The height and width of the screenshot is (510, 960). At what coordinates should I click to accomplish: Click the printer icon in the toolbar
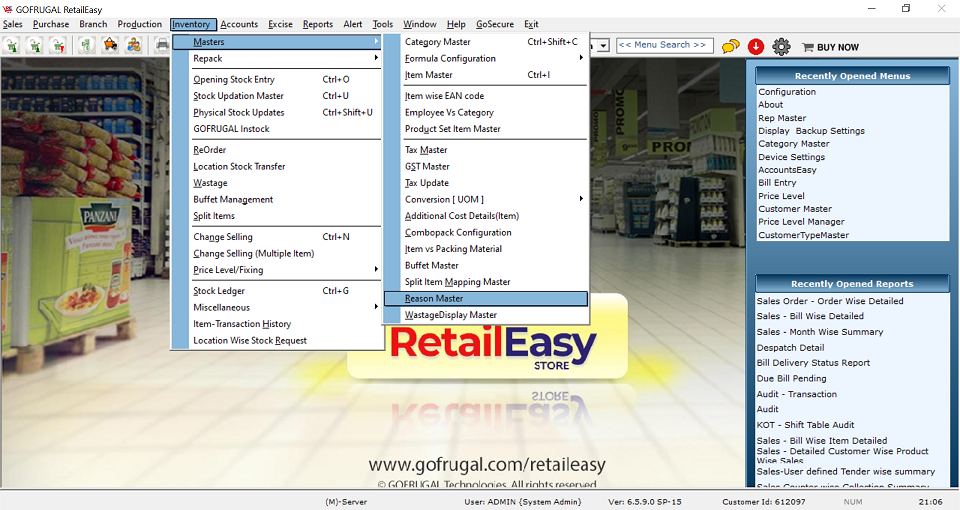point(161,45)
